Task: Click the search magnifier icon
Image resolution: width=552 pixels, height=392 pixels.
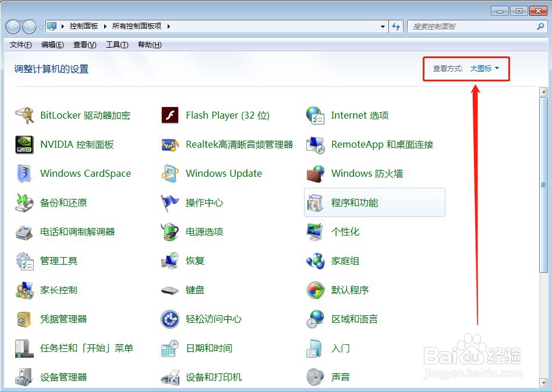Action: (540, 26)
